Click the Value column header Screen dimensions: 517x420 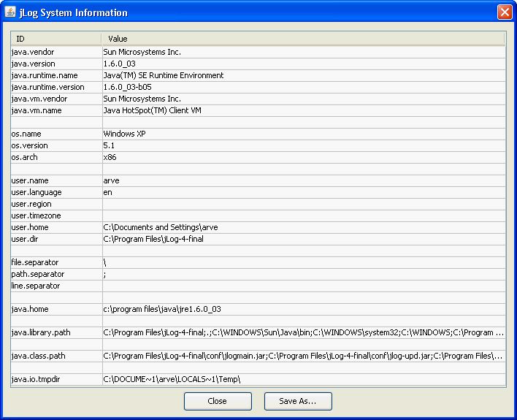(302, 38)
